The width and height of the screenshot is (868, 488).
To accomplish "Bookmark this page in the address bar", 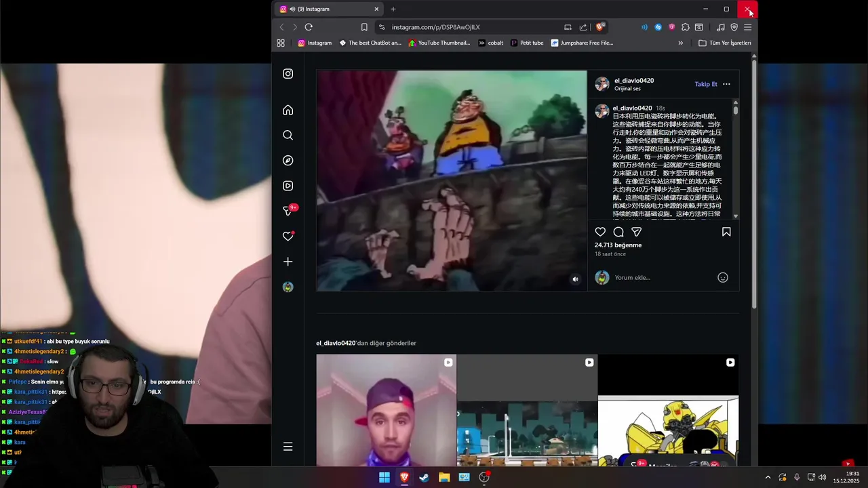I will 364,27.
